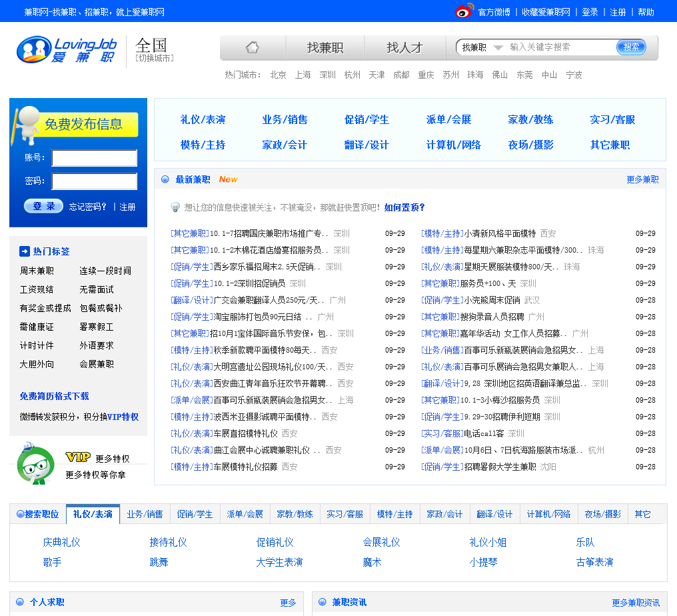Click the VIP badge icon
The image size is (677, 616).
click(x=77, y=457)
